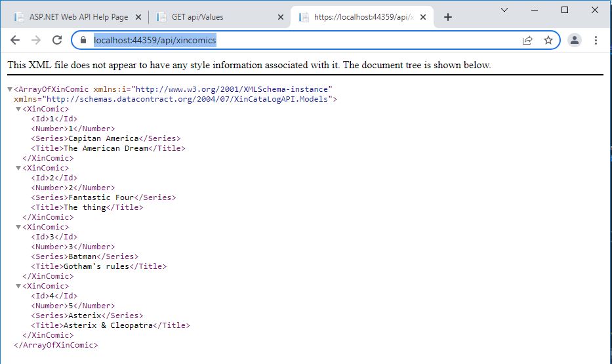
Task: Minimize the browser window
Action: pos(535,10)
